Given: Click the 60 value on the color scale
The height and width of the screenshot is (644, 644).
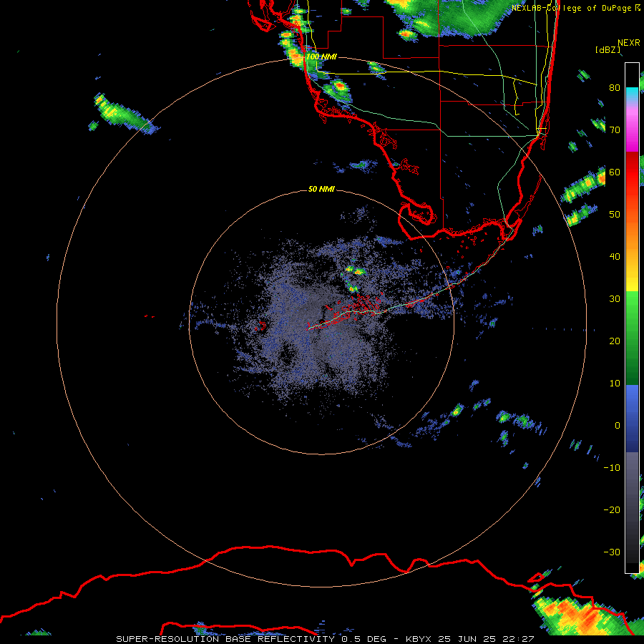Looking at the screenshot, I should [x=615, y=172].
